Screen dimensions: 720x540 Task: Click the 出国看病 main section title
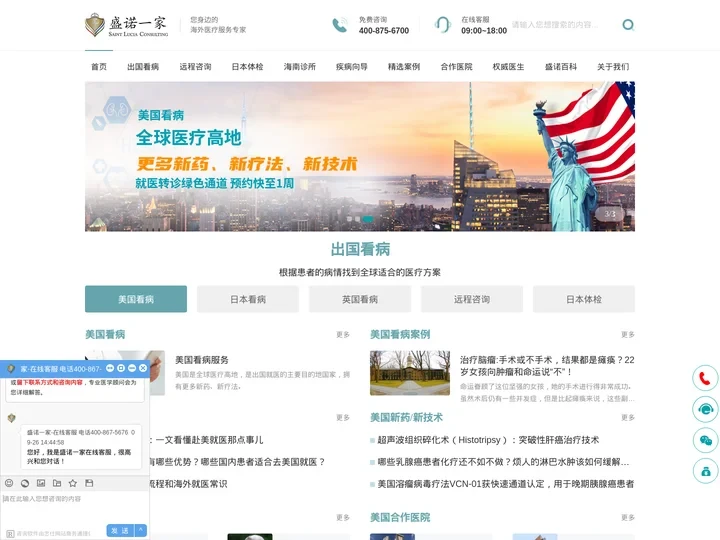pyautogui.click(x=360, y=249)
